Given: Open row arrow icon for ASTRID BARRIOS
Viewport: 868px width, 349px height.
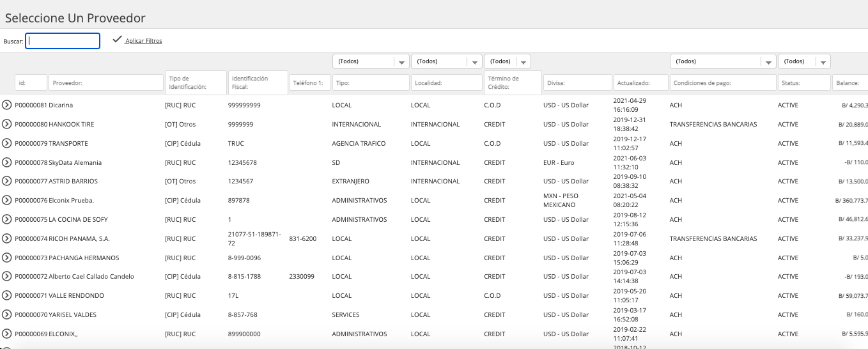Looking at the screenshot, I should 7,181.
